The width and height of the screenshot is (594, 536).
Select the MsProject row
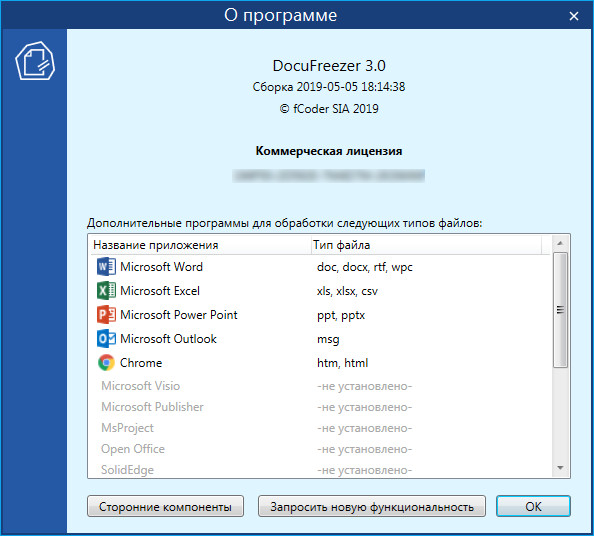tap(320, 428)
